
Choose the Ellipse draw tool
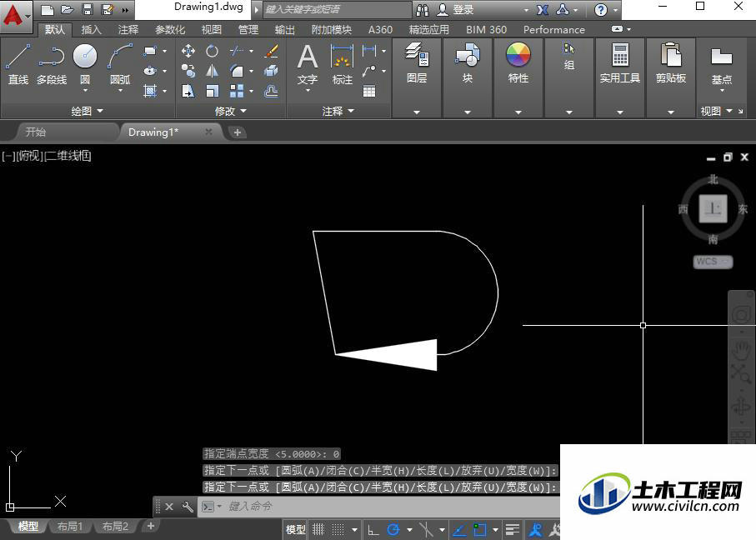coord(150,70)
